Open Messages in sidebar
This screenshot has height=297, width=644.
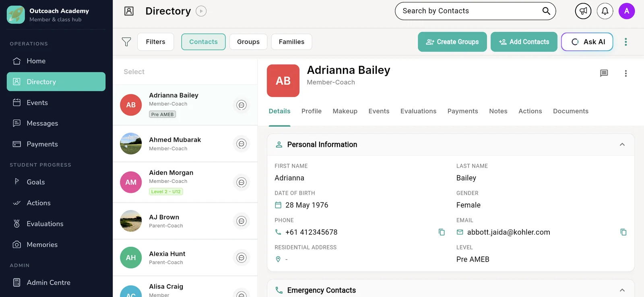56,123
